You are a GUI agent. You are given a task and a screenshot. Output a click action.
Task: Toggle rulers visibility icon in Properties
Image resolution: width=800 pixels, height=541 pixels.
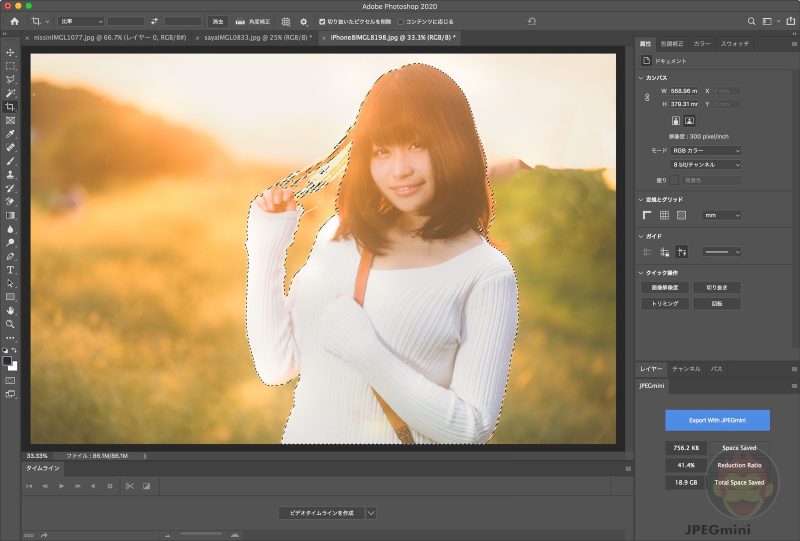pyautogui.click(x=647, y=215)
